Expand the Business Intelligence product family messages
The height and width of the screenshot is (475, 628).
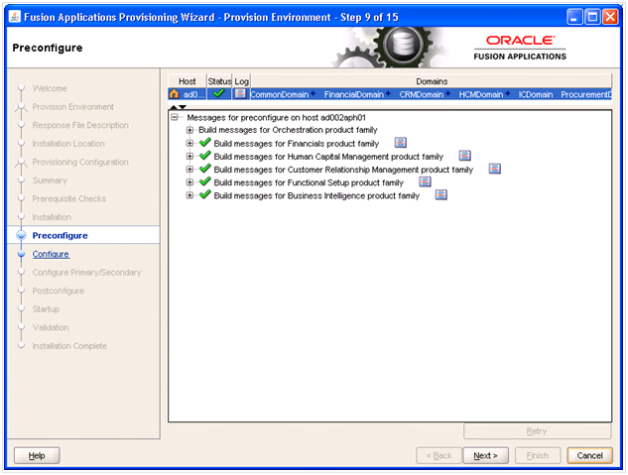tap(190, 195)
